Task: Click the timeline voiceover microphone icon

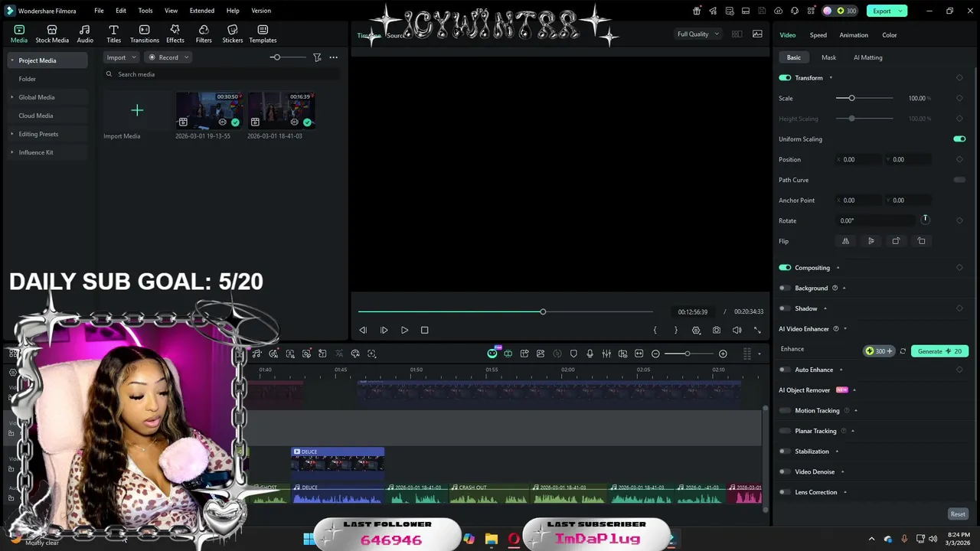Action: [590, 354]
